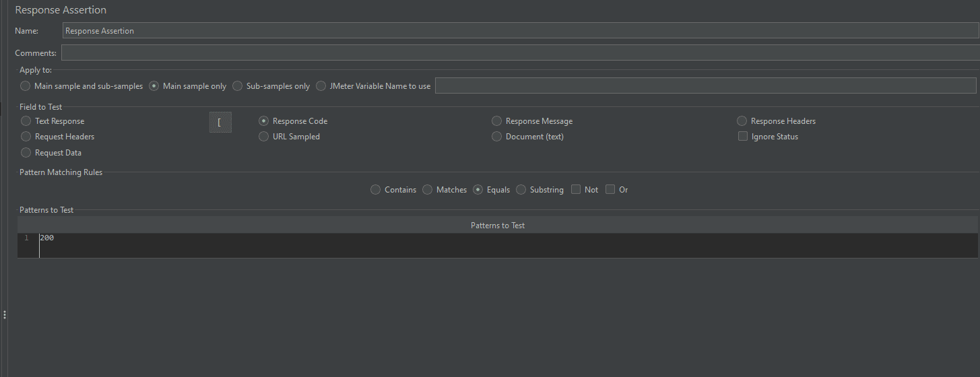Choose URL Sampled option
This screenshot has width=980, height=377.
(264, 137)
